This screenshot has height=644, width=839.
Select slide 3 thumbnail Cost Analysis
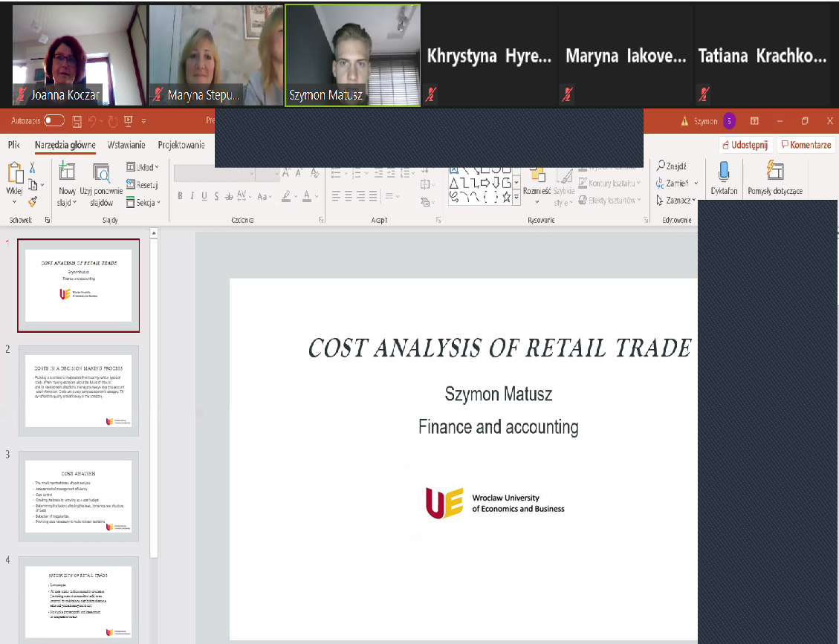(79, 496)
